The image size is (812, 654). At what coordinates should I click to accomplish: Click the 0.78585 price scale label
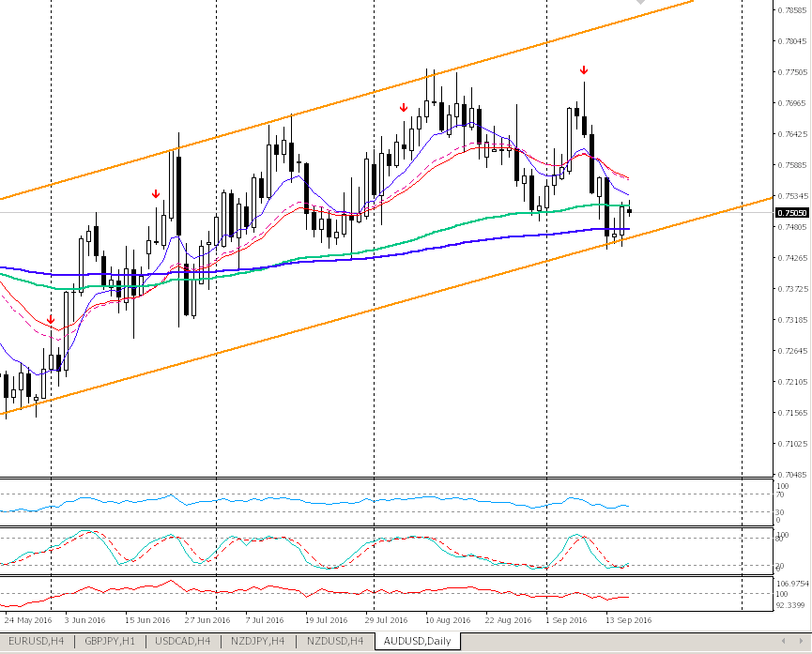click(792, 9)
